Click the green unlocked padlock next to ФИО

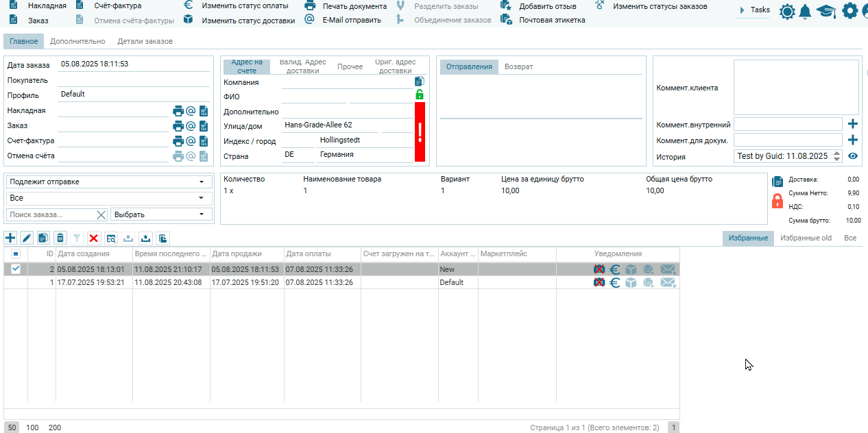pyautogui.click(x=420, y=95)
